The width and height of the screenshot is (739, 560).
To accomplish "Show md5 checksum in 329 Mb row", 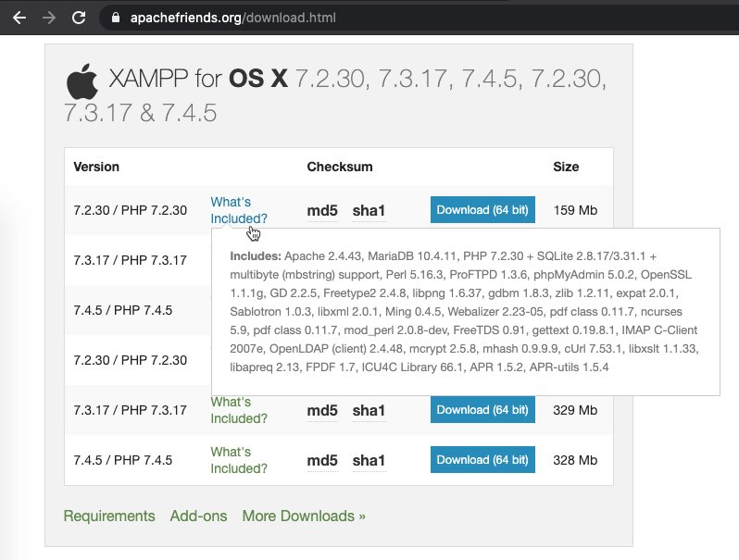I will (x=322, y=411).
